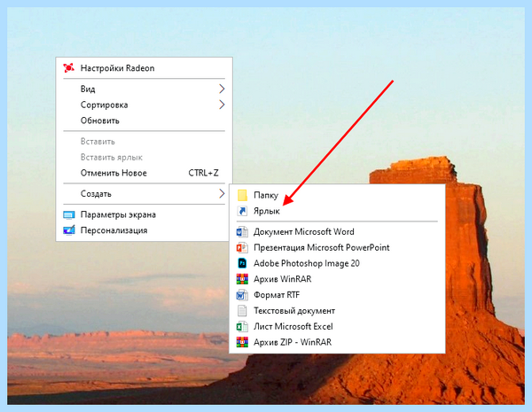532x412 pixels.
Task: Create new Папку from submenu
Action: coord(337,195)
